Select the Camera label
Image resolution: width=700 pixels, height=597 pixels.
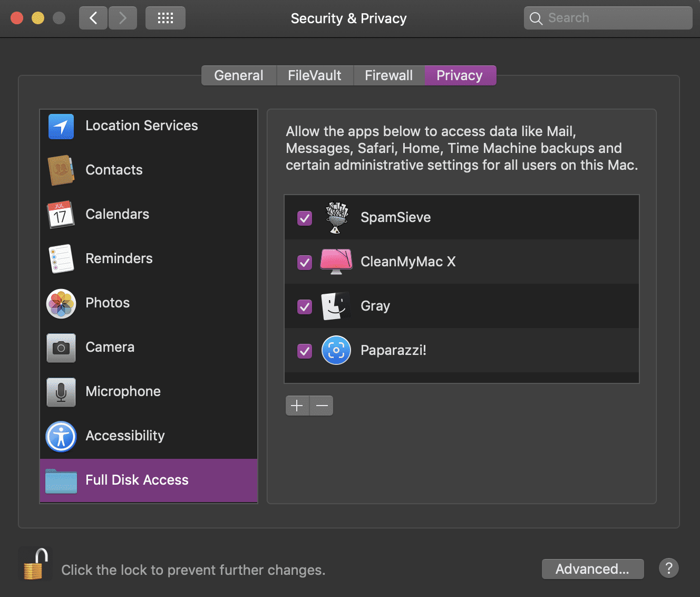pos(110,347)
